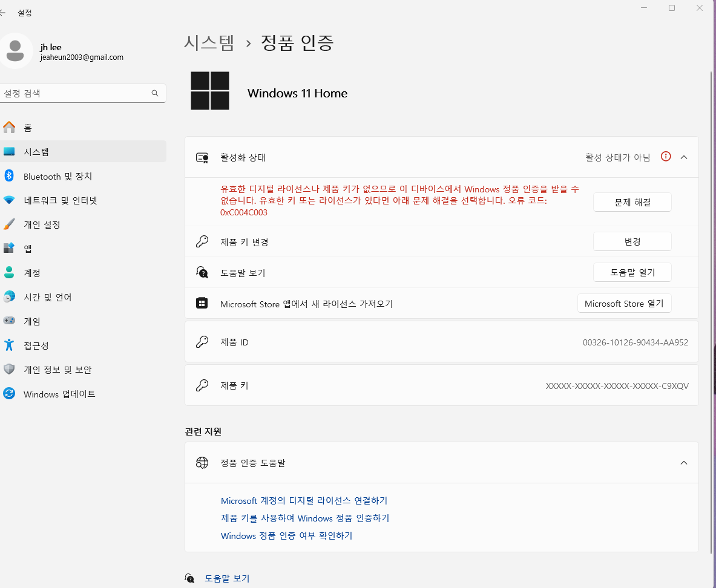Click the Windows 11 logo

pos(210,91)
